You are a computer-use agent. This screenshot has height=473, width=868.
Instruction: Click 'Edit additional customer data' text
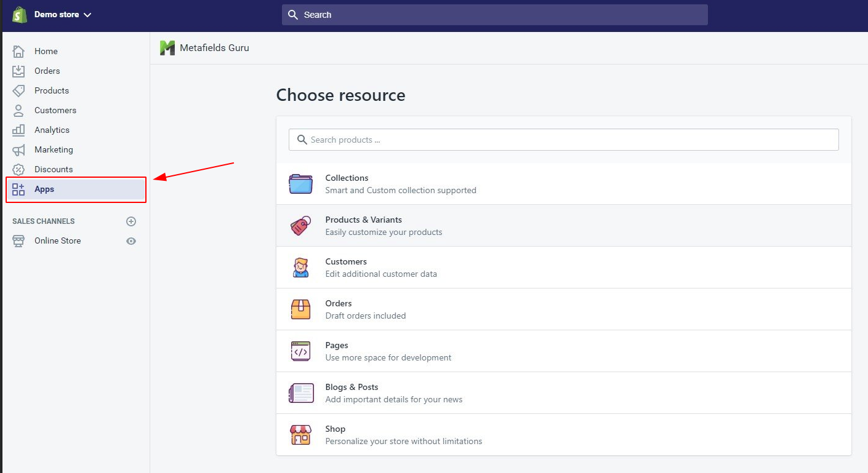pyautogui.click(x=381, y=274)
